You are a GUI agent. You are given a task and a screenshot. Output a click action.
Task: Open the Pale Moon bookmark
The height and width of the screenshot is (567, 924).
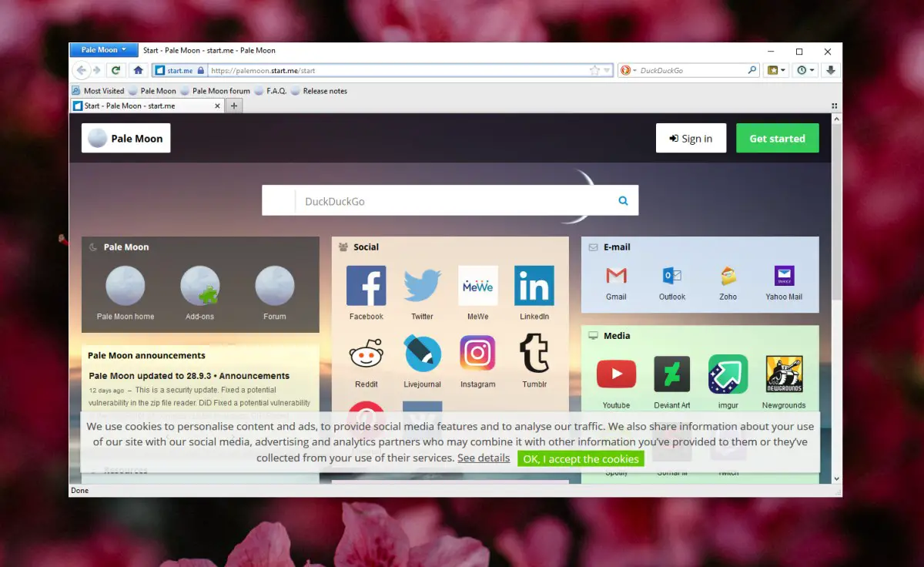tap(152, 91)
